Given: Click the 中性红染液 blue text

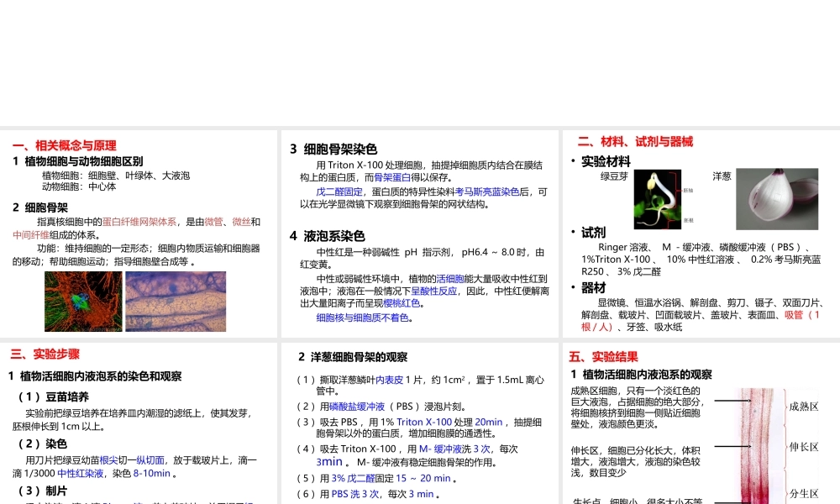Looking at the screenshot, I should [x=80, y=473].
